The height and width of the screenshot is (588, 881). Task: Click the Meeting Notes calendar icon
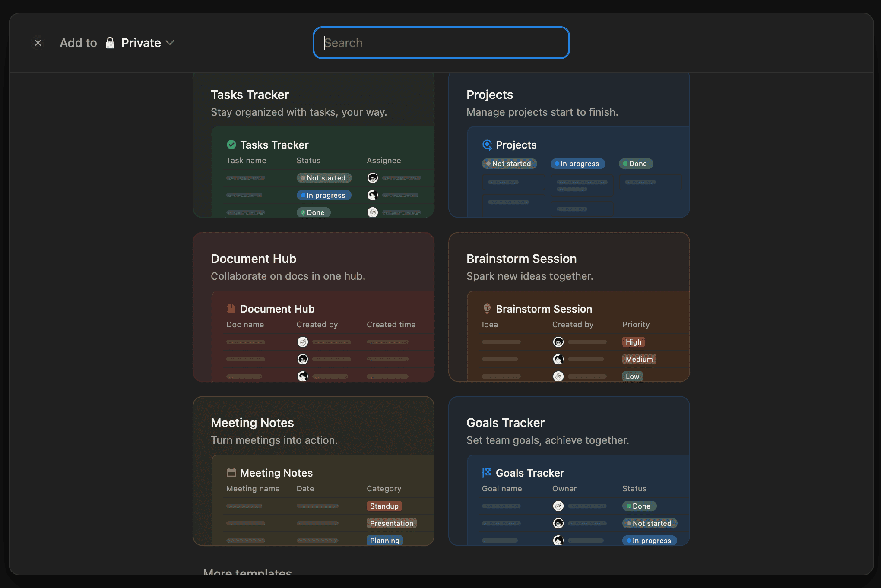pyautogui.click(x=231, y=472)
